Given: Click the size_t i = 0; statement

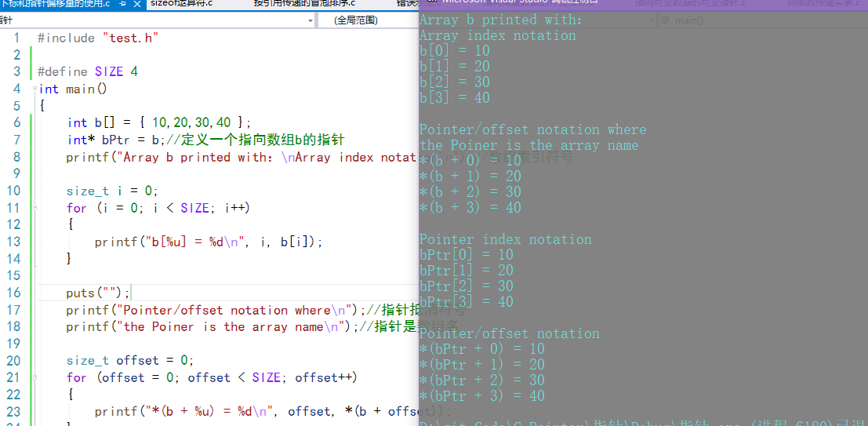Looking at the screenshot, I should click(112, 191).
